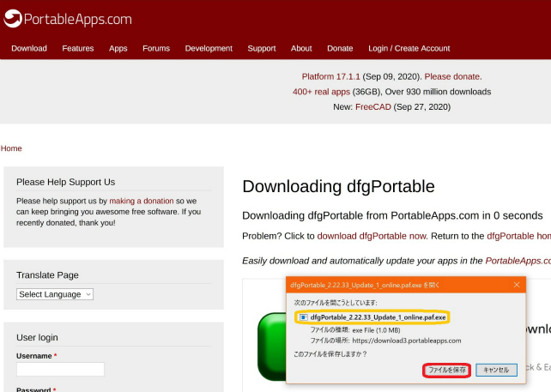Open the dfgPortable homepage link
This screenshot has height=392, width=551.
(519, 236)
